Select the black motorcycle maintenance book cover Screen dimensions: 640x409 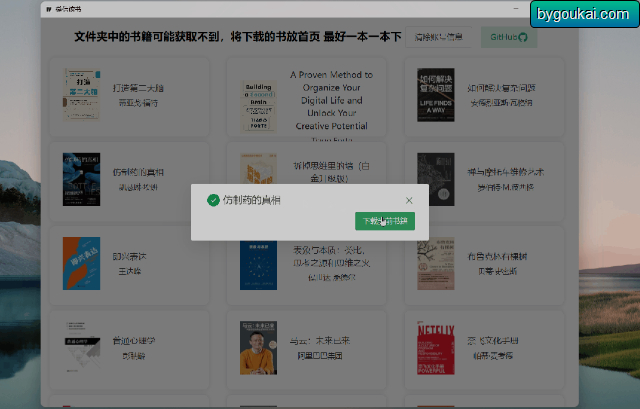point(436,179)
